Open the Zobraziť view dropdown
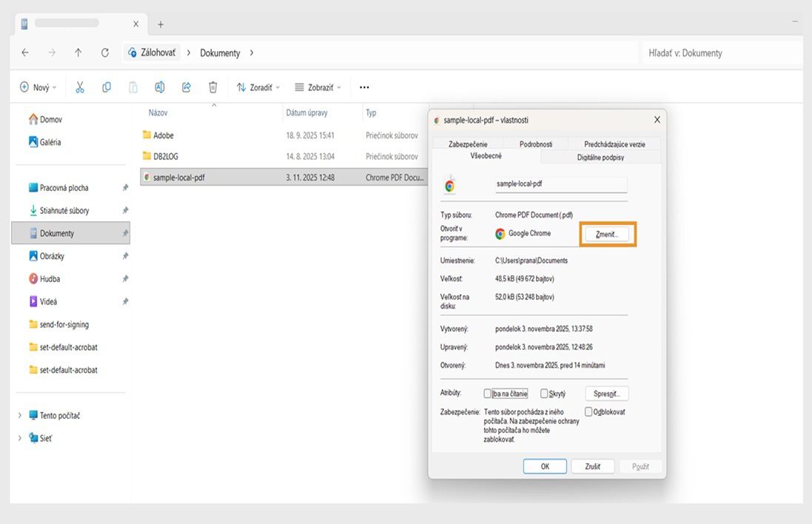Image resolution: width=812 pixels, height=524 pixels. pos(318,87)
